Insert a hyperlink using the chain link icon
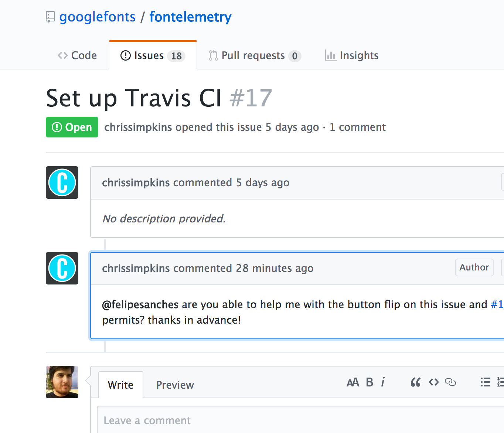504x433 pixels. [x=451, y=382]
